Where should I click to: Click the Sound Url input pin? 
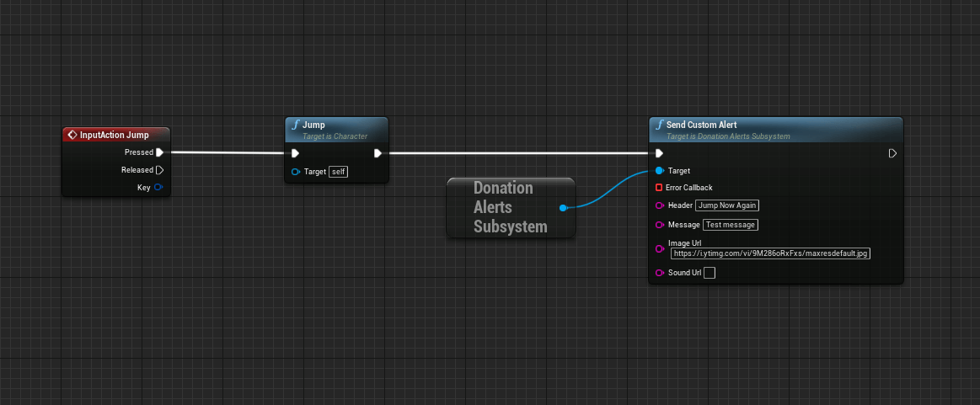pyautogui.click(x=660, y=273)
